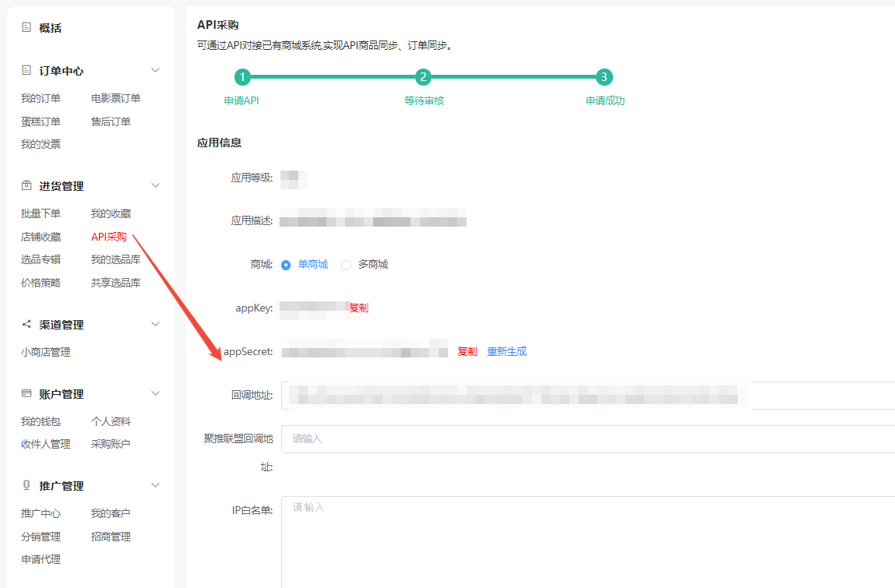Click the 进货管理 section title
The height and width of the screenshot is (588, 895).
pyautogui.click(x=61, y=186)
